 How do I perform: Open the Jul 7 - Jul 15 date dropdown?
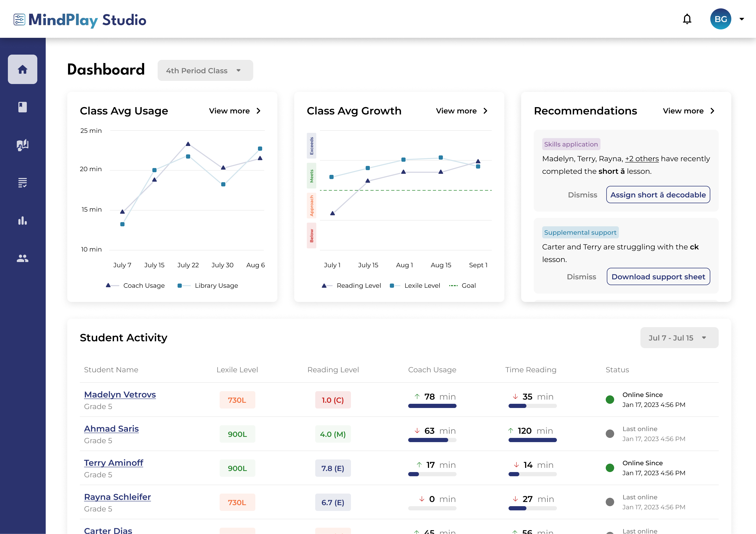(x=679, y=338)
